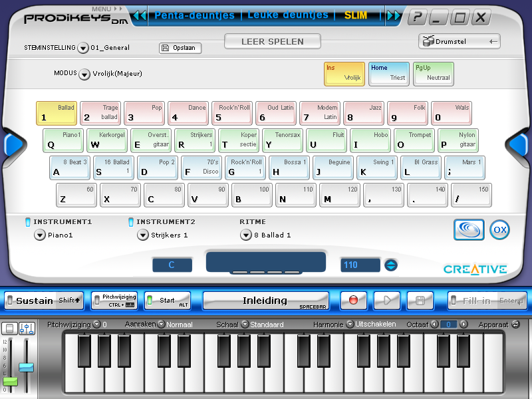Select the Trompet instrument key O

[x=414, y=140]
